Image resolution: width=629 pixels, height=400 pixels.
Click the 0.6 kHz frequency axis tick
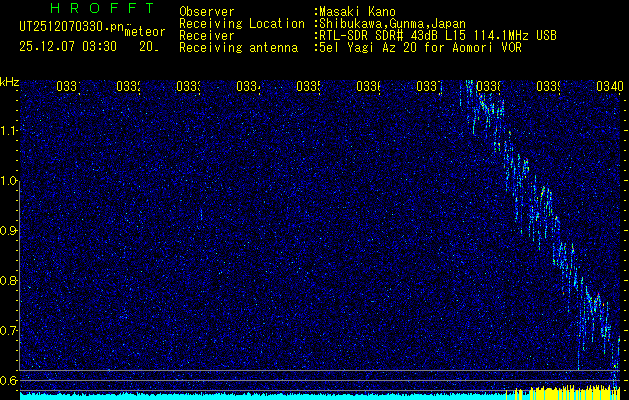click(9, 380)
